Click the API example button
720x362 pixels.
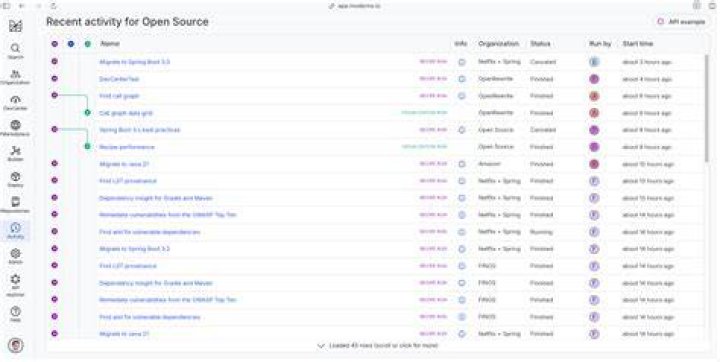681,22
